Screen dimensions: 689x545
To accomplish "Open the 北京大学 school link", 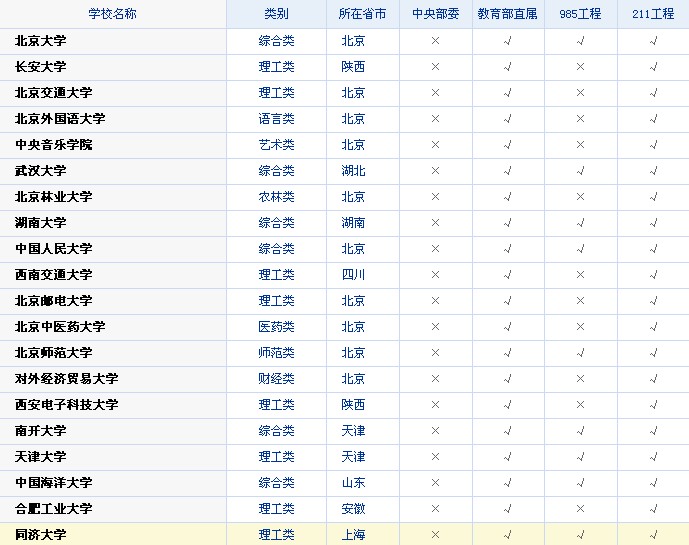I will [40, 41].
